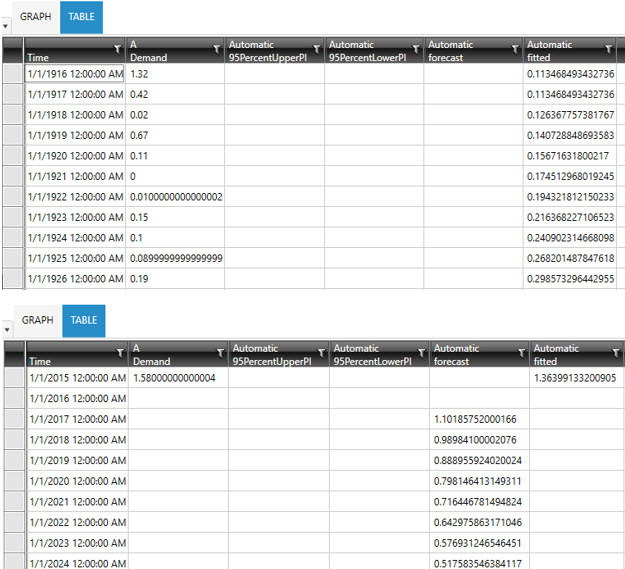Expand the small arrow beside the lower GRAPH tab

tap(7, 329)
